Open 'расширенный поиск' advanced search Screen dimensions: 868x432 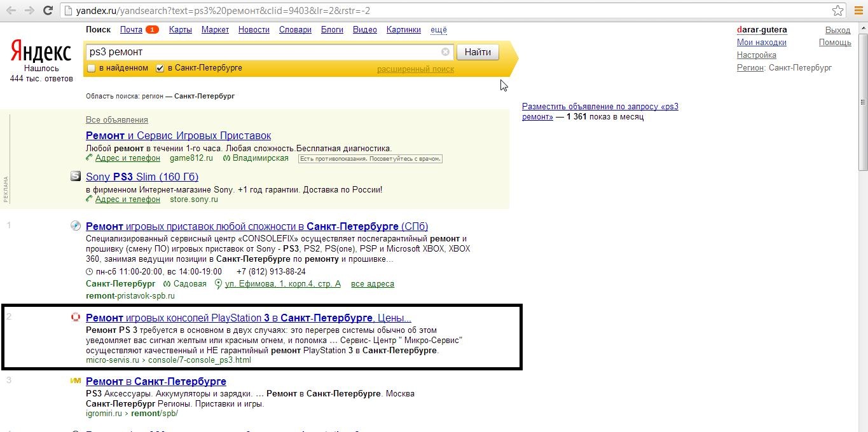[x=415, y=69]
